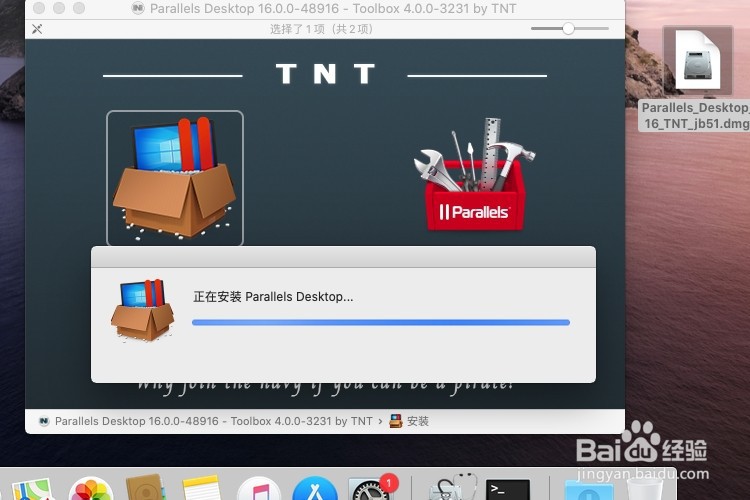Viewport: 750px width, 500px height.
Task: Click the TNT heading text
Action: 325,74
